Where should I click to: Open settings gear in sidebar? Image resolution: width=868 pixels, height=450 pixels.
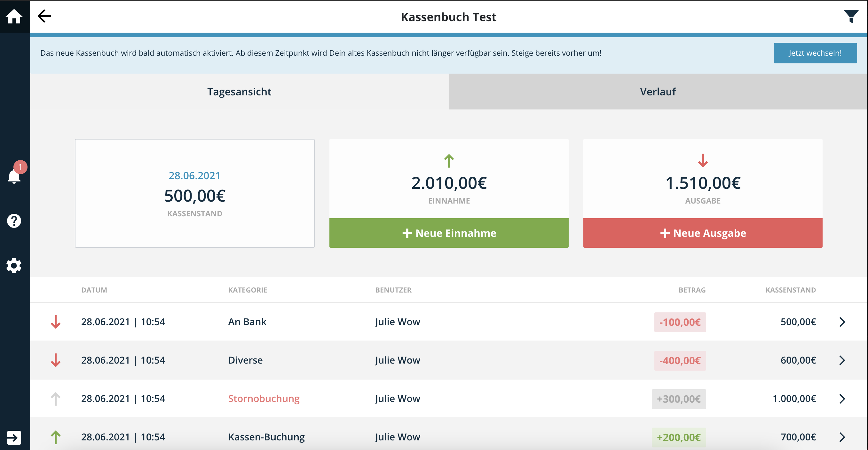pyautogui.click(x=14, y=266)
